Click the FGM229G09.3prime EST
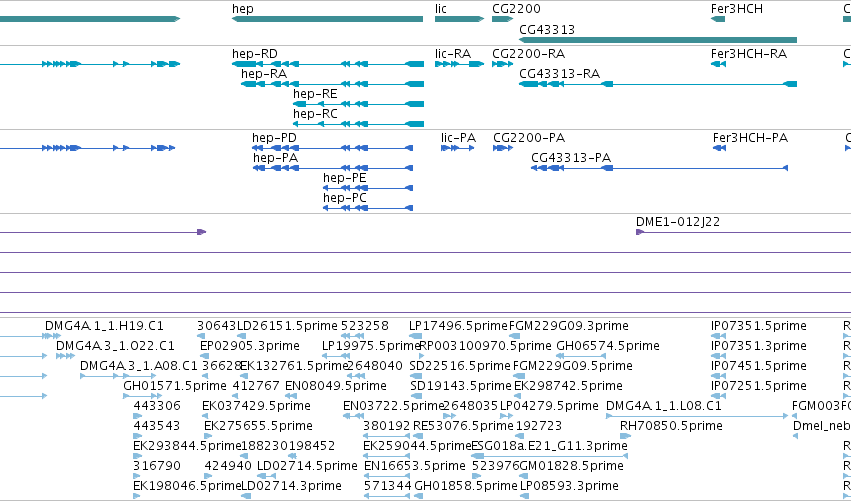The image size is (851, 501). click(x=513, y=336)
